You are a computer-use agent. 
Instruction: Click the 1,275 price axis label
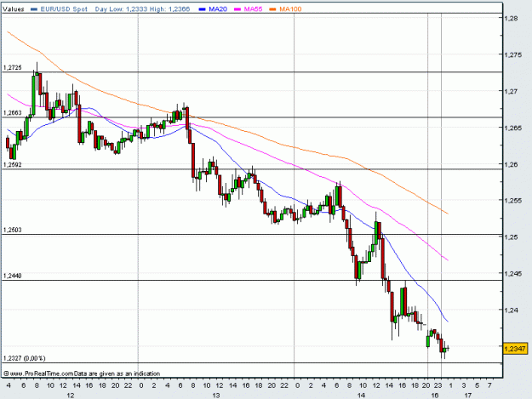click(x=513, y=54)
